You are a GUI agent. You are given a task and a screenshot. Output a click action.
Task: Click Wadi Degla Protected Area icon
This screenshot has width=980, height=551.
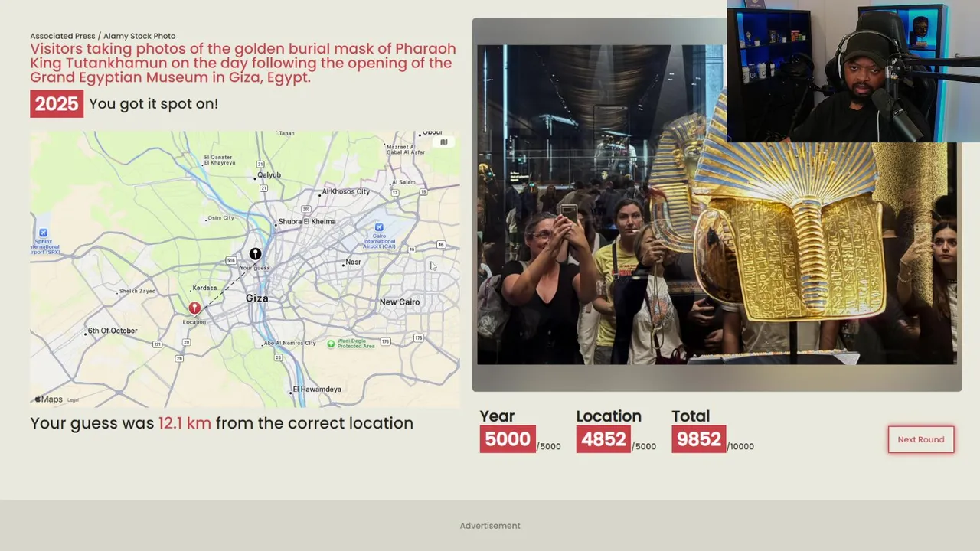331,344
